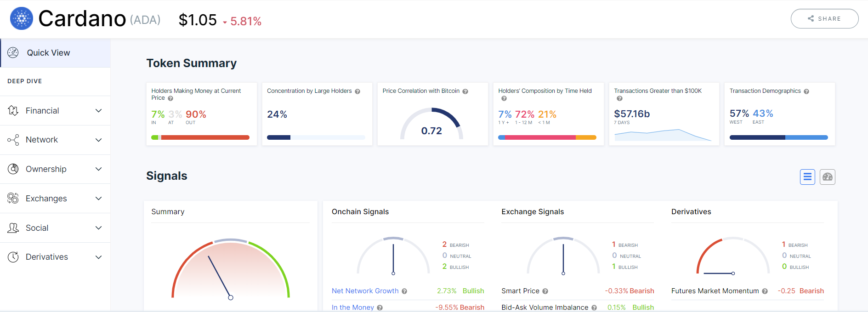Screen dimensions: 868x319
Task: Click the Exchange Signals gauge
Action: click(563, 256)
